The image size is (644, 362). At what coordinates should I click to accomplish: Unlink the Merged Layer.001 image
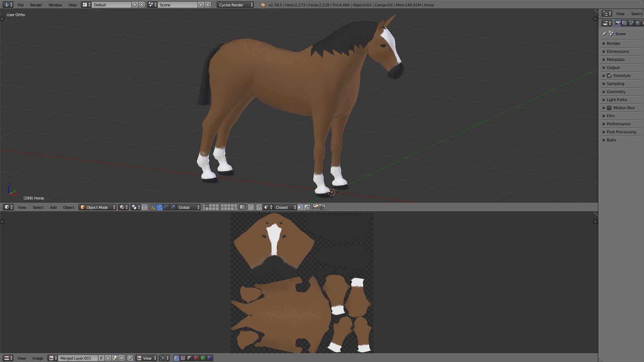(122, 358)
